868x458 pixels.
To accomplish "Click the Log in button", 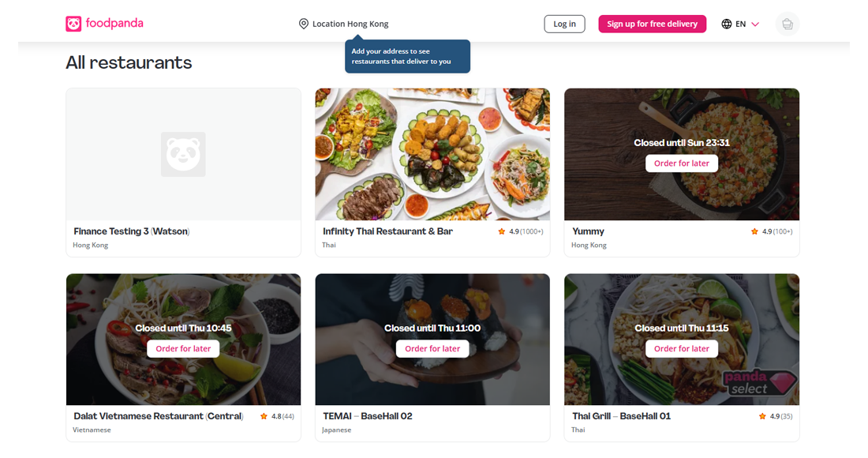I will pos(564,24).
